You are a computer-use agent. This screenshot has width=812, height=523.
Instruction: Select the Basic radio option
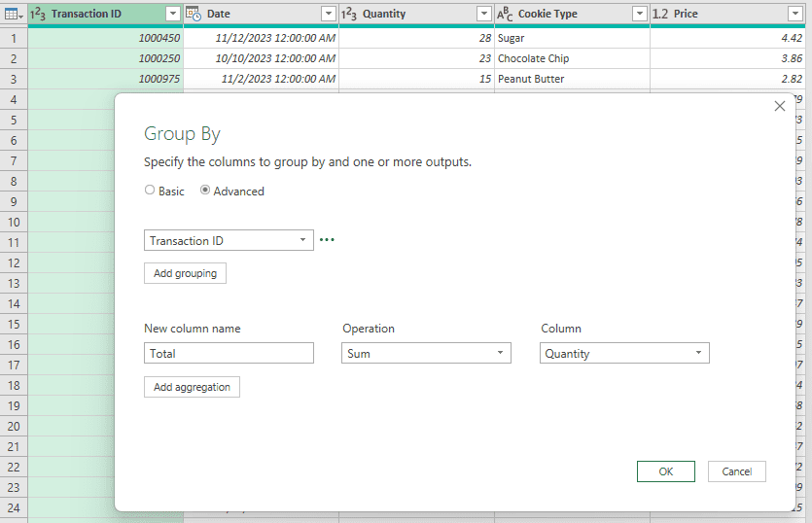click(150, 191)
